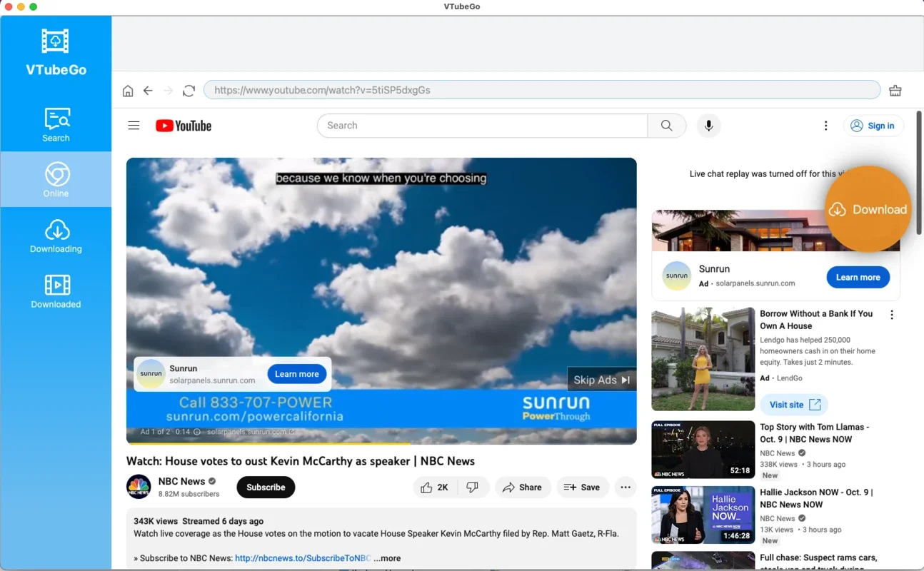Click Visit site on LendGo ad

[794, 405]
